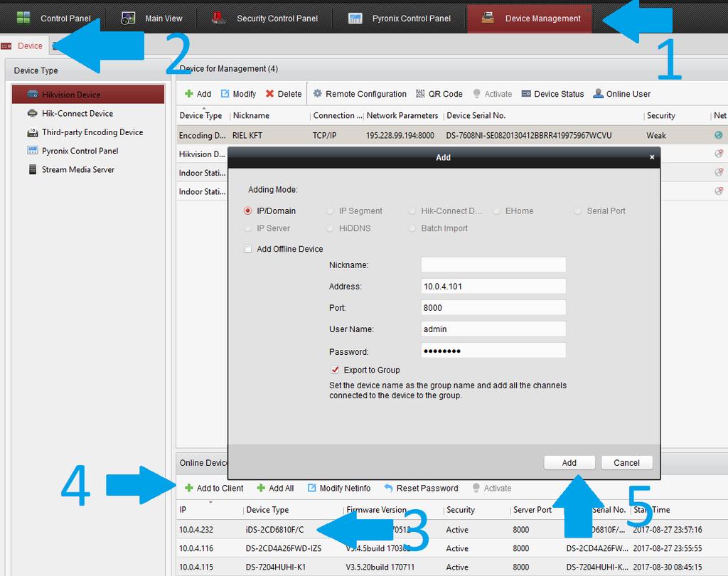Click the Stream Media Server icon
Image resolution: width=728 pixels, height=576 pixels.
pos(33,169)
